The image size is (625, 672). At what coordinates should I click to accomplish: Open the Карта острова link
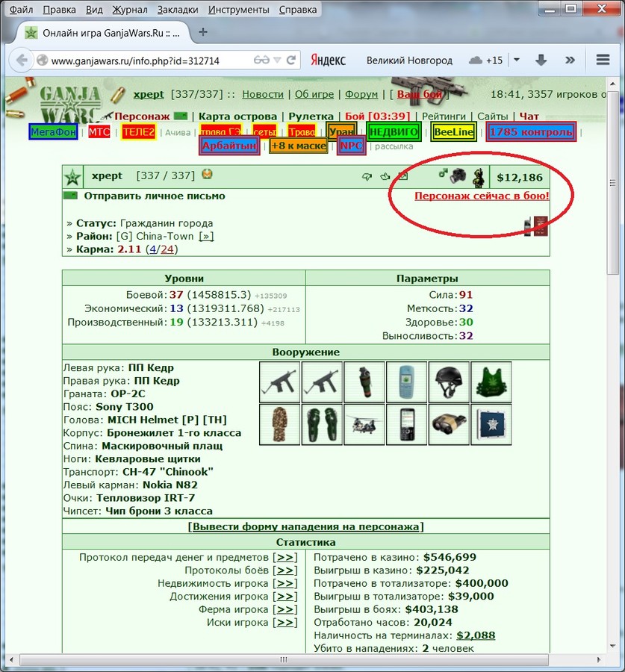tap(237, 116)
